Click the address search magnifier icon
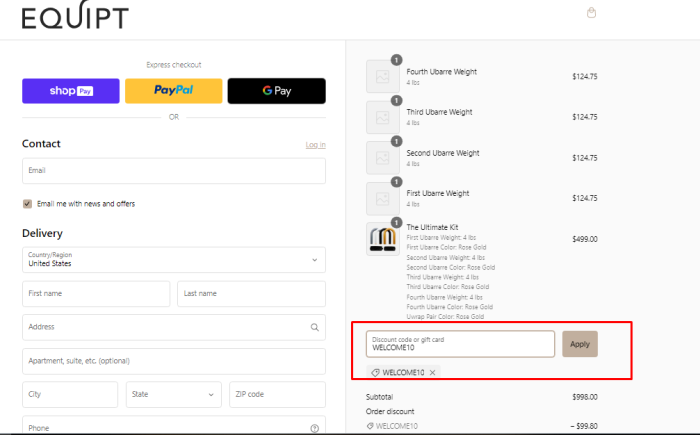Viewport: 700px width, 435px height. click(315, 327)
